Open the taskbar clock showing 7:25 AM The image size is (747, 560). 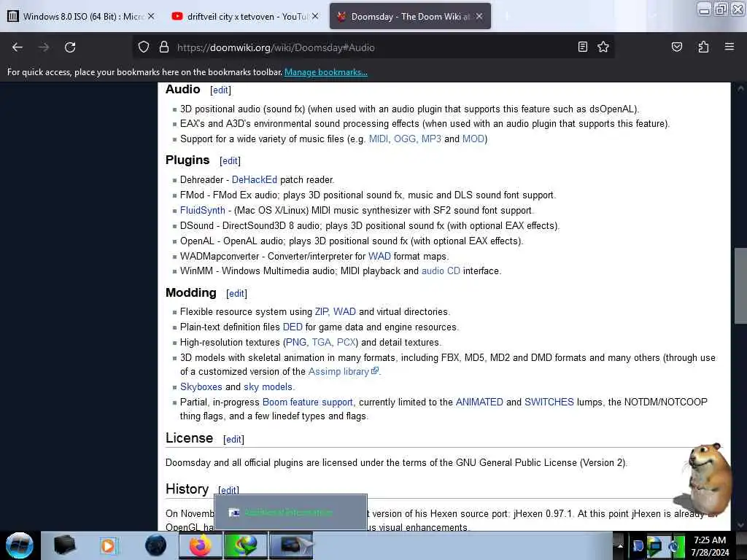click(x=710, y=545)
